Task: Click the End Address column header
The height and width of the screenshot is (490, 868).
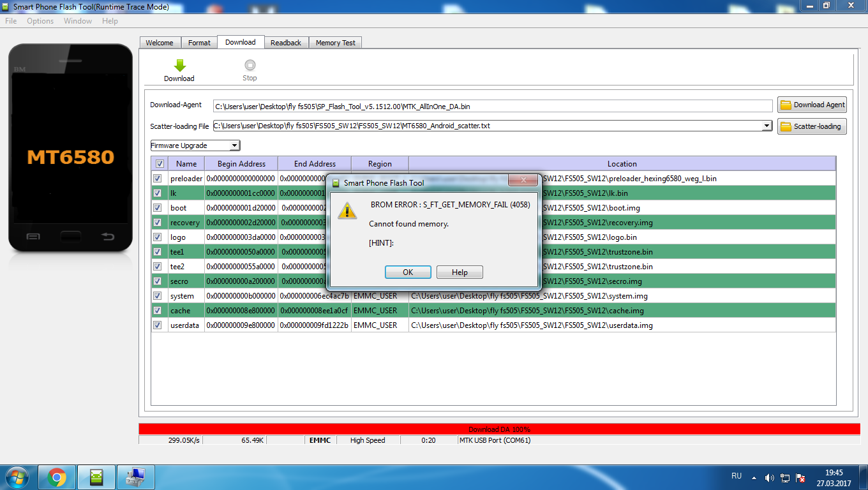Action: [315, 164]
